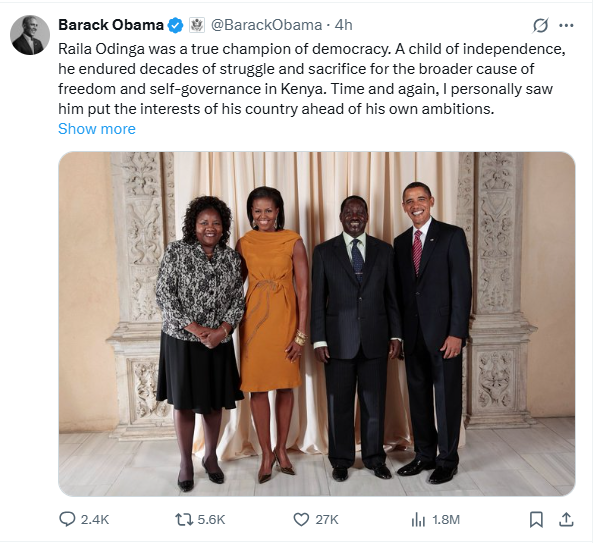Click the repost arrows icon
Image resolution: width=613 pixels, height=543 pixels.
(x=184, y=519)
